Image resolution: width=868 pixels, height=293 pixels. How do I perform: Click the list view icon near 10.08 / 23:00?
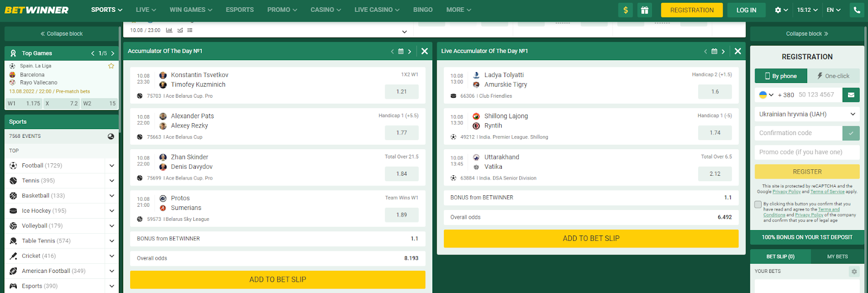pos(190,30)
